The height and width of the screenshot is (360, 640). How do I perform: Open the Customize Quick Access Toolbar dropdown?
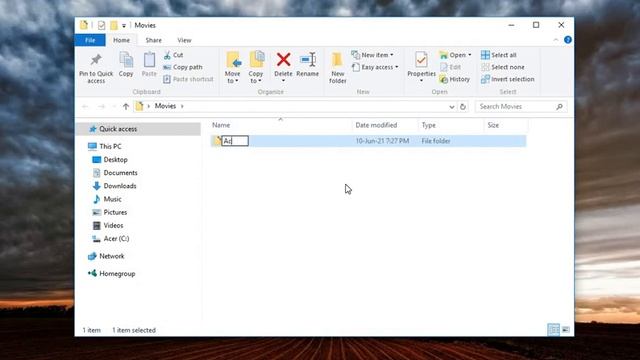[x=124, y=26]
